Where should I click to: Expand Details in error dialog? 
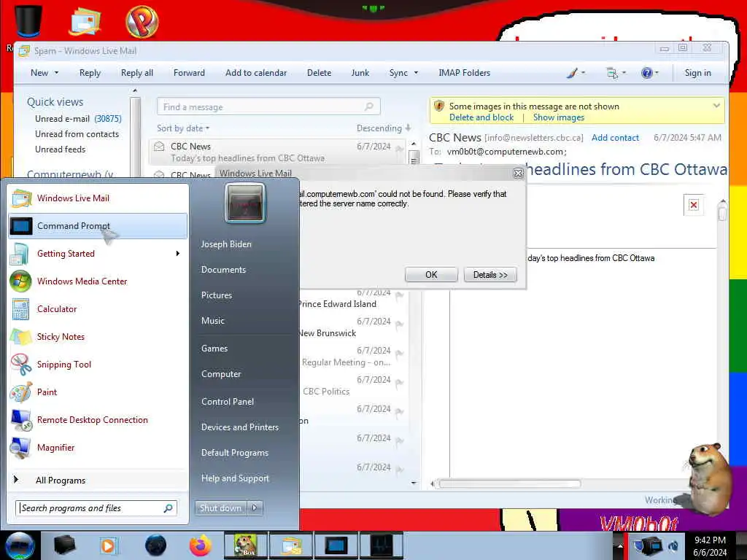tap(490, 275)
